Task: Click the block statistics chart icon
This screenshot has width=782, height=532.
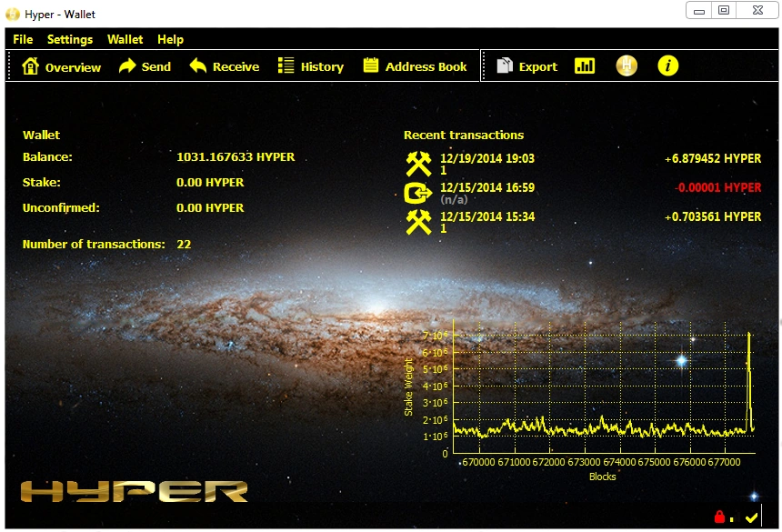Action: click(x=585, y=65)
